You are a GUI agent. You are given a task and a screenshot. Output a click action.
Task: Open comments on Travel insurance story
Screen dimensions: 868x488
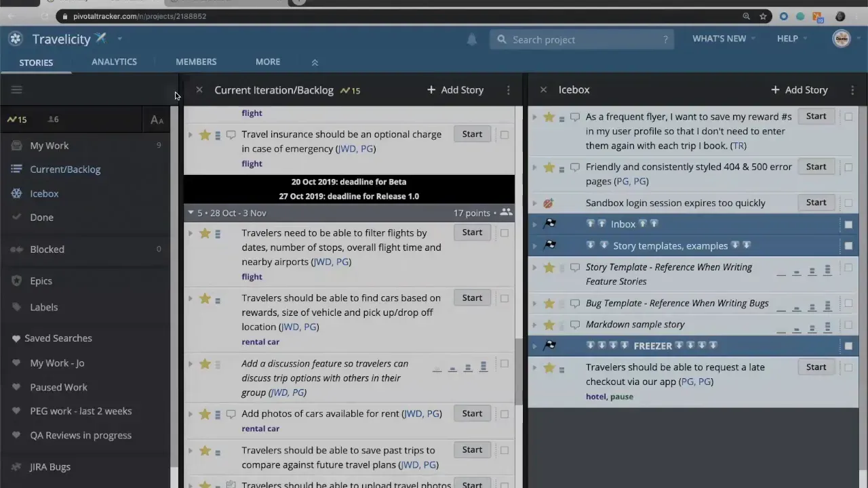(x=231, y=135)
